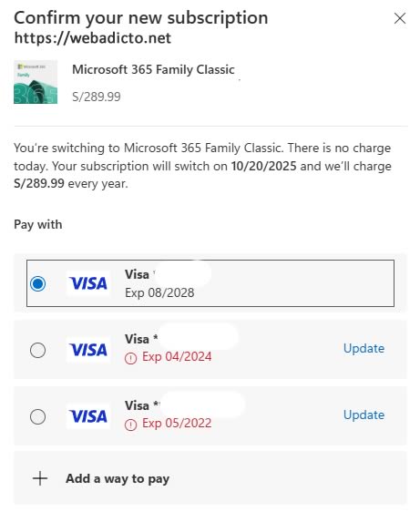Click the Visa logo of the 04/2024 card
Viewport: 420px width, 512px height.
tap(88, 350)
